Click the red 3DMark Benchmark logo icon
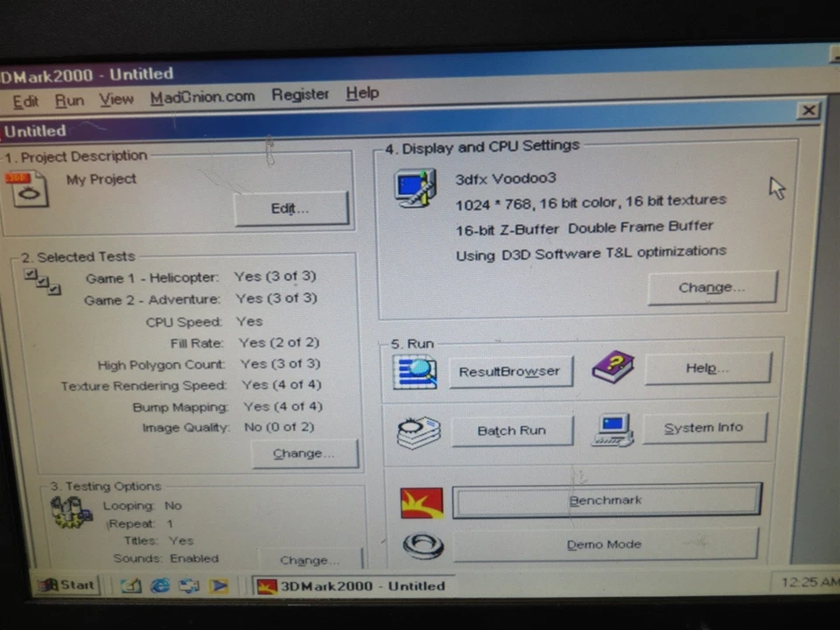The image size is (840, 630). pyautogui.click(x=422, y=503)
